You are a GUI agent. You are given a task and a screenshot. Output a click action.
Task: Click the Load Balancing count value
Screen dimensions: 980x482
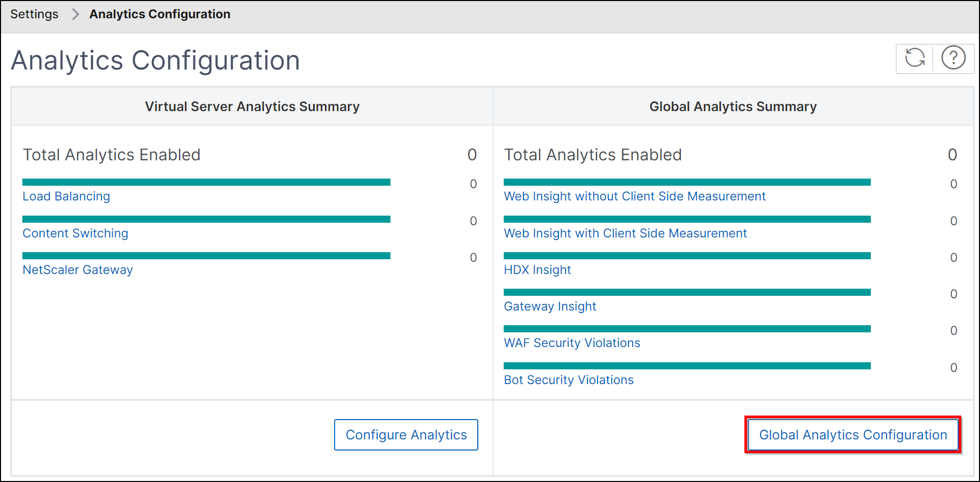(x=473, y=184)
